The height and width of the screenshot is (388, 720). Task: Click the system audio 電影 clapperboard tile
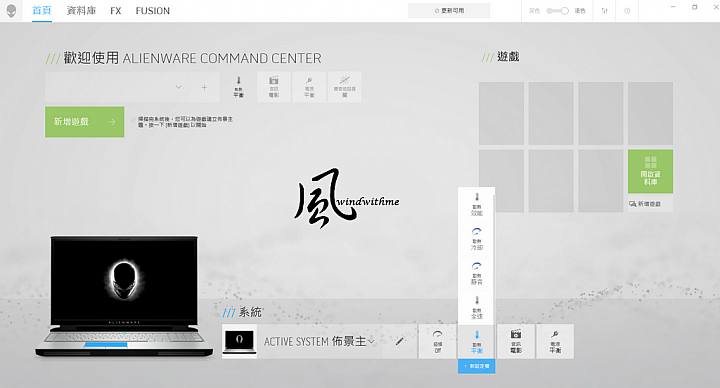tap(516, 342)
